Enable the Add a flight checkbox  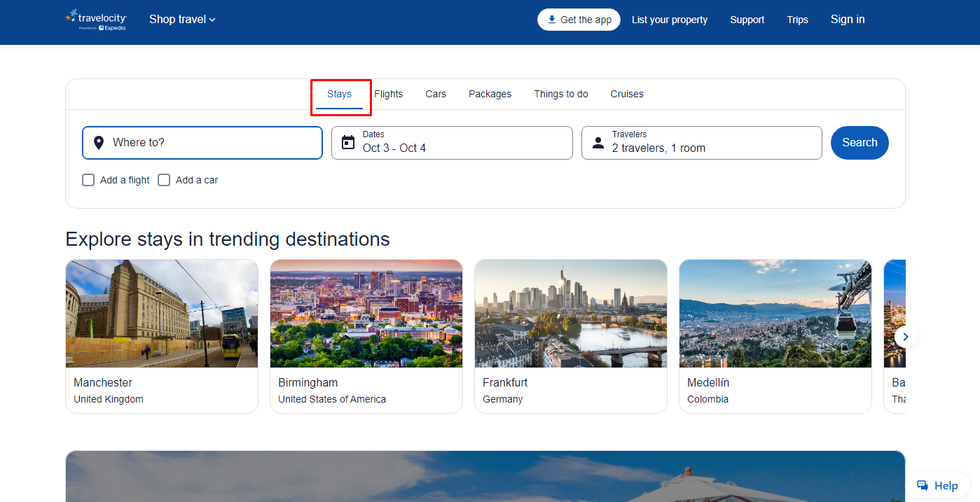pyautogui.click(x=88, y=180)
